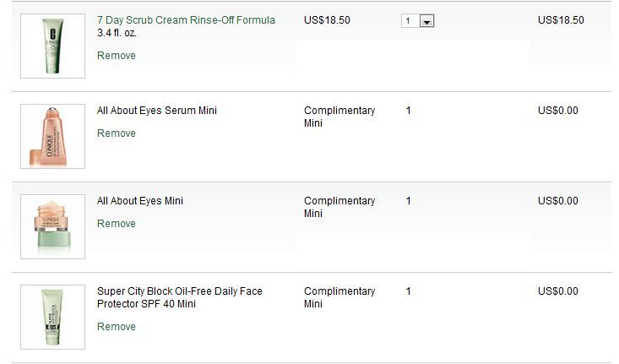The height and width of the screenshot is (364, 619).
Task: Remove All About Eyes Serum Mini from cart
Action: [117, 133]
